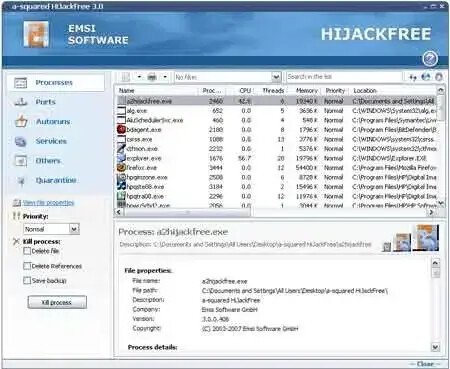The image size is (450, 369).
Task: Click the Quarantine pin icon
Action: (x=21, y=181)
